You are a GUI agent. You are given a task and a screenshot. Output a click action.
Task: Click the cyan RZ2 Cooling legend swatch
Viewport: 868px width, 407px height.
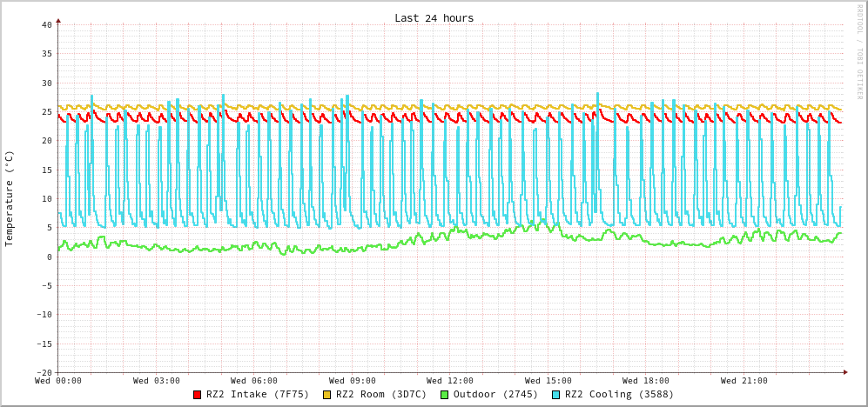[x=556, y=395]
